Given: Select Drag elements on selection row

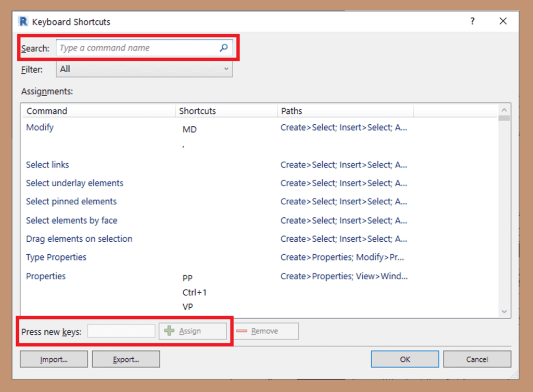Looking at the screenshot, I should coord(79,239).
